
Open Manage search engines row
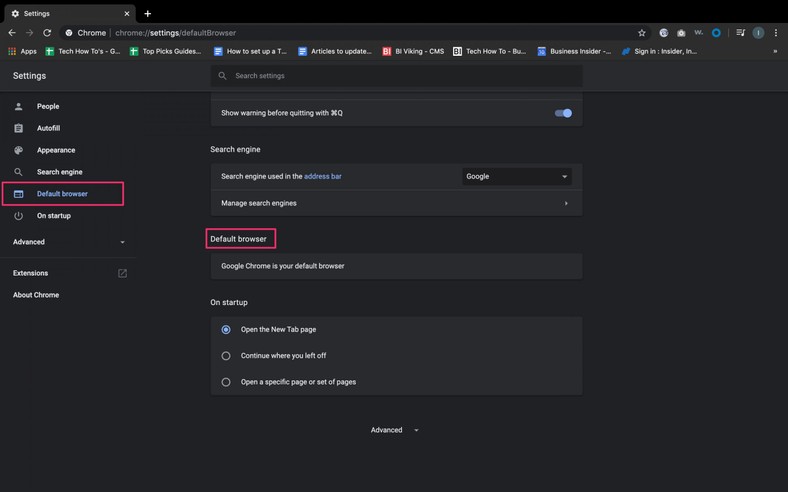[x=395, y=203]
